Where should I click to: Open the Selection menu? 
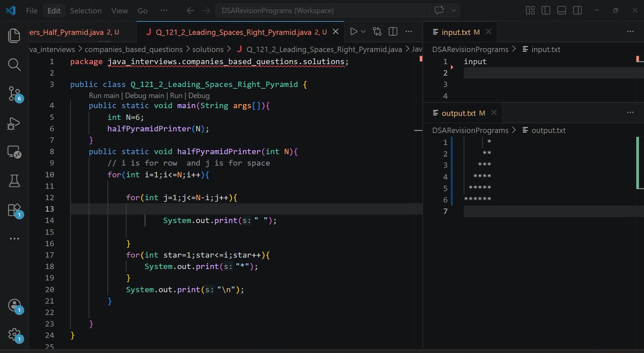tap(86, 10)
